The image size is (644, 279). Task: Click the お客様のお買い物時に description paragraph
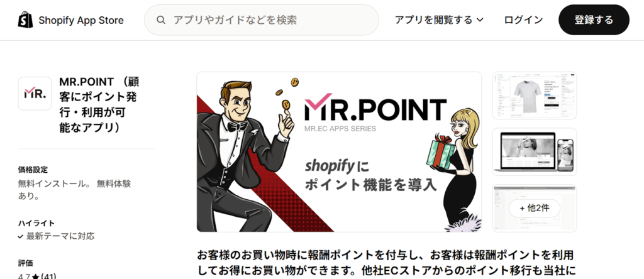pyautogui.click(x=385, y=263)
